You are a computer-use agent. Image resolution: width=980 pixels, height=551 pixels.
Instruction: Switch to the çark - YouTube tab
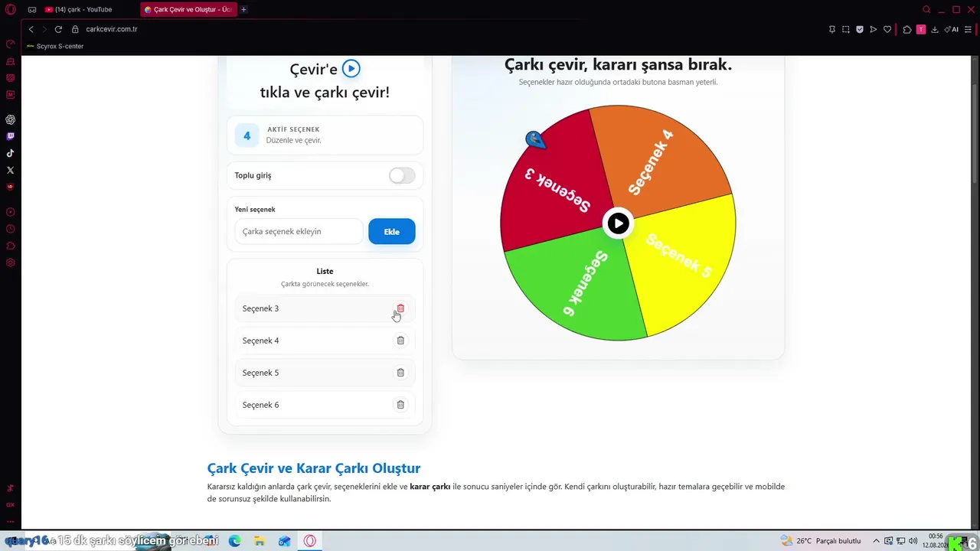[x=88, y=9]
